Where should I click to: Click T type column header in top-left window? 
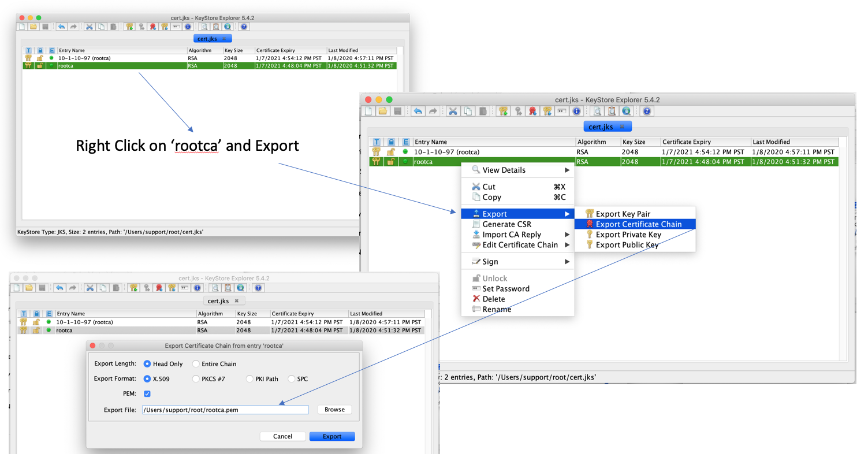click(x=28, y=51)
